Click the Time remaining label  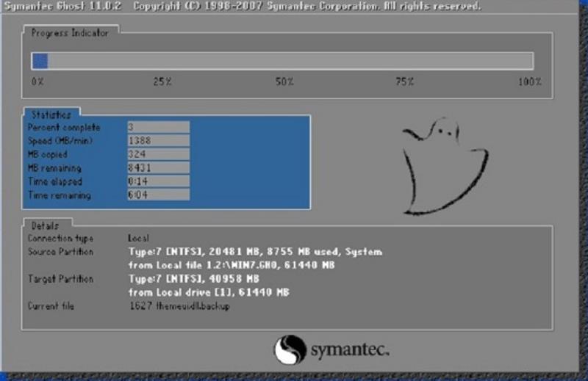[60, 195]
